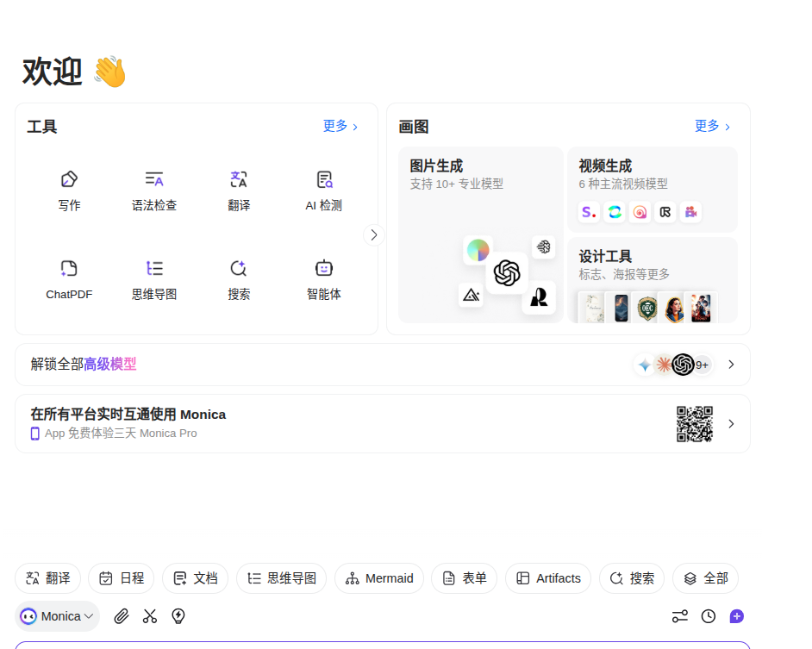Viewport: 812px width, 649px height.
Task: Click the scissors screenshot icon
Action: [150, 616]
